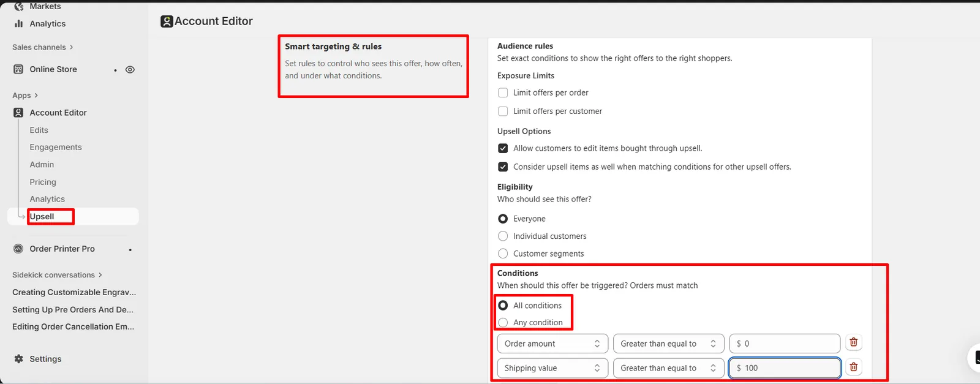Select the Everyone eligibility option
980x384 pixels.
[x=503, y=219]
